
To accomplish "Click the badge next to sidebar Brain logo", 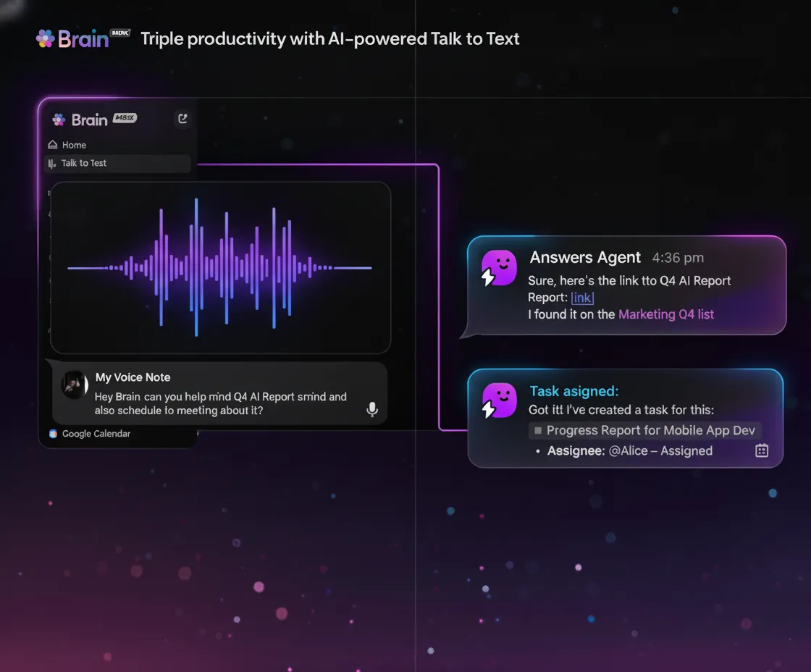I will pos(125,117).
